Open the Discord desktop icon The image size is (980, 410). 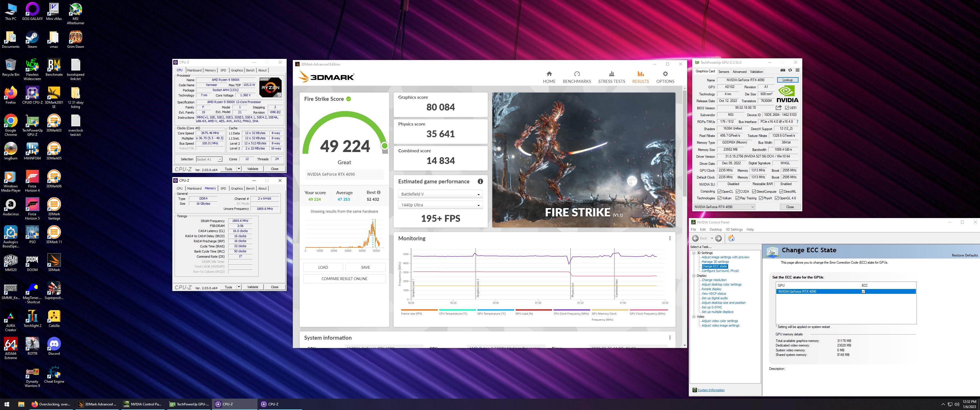tap(54, 346)
